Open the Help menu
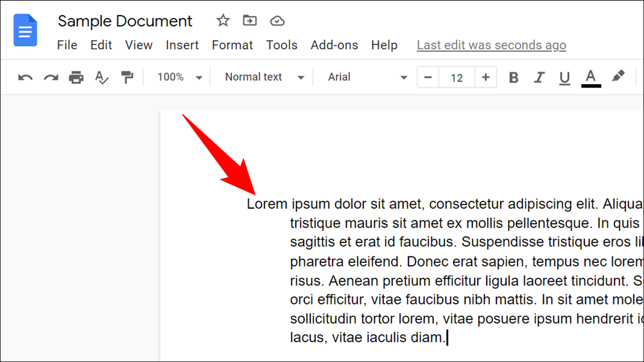Image resolution: width=644 pixels, height=362 pixels. [384, 45]
